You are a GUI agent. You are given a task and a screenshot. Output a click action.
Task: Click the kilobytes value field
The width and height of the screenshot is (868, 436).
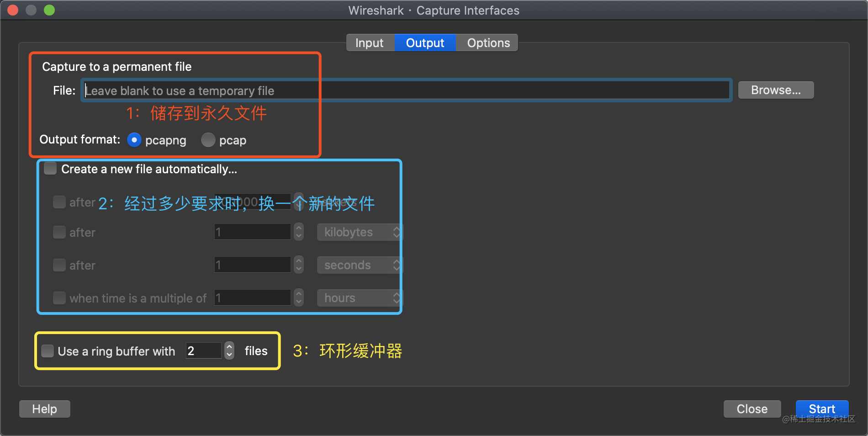click(x=253, y=232)
